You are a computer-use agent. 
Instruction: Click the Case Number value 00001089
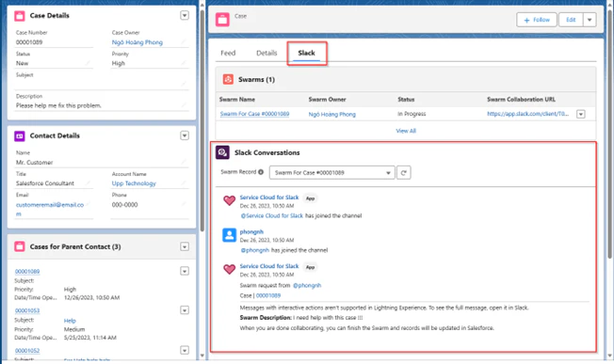point(29,42)
